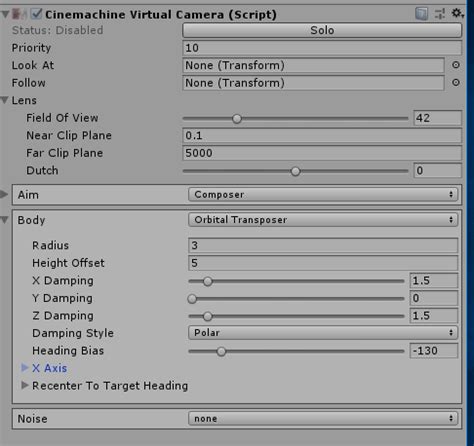Click the Follow label
Image resolution: width=474 pixels, height=446 pixels.
[x=29, y=83]
